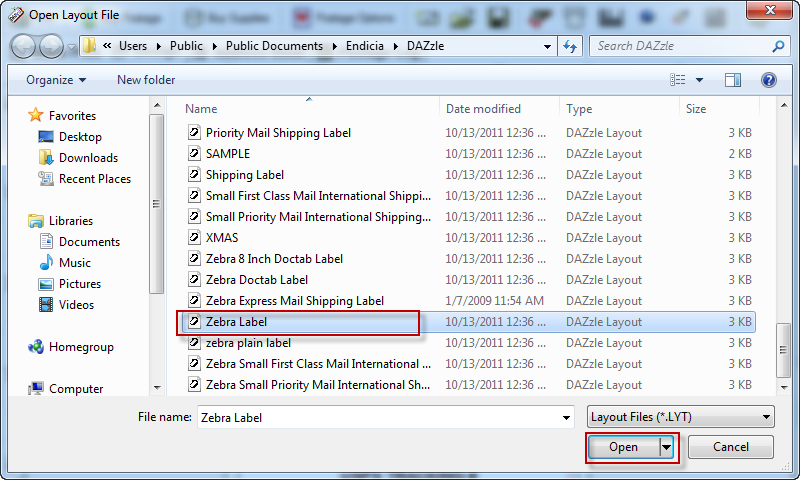Click the Downloads folder icon

pos(46,158)
